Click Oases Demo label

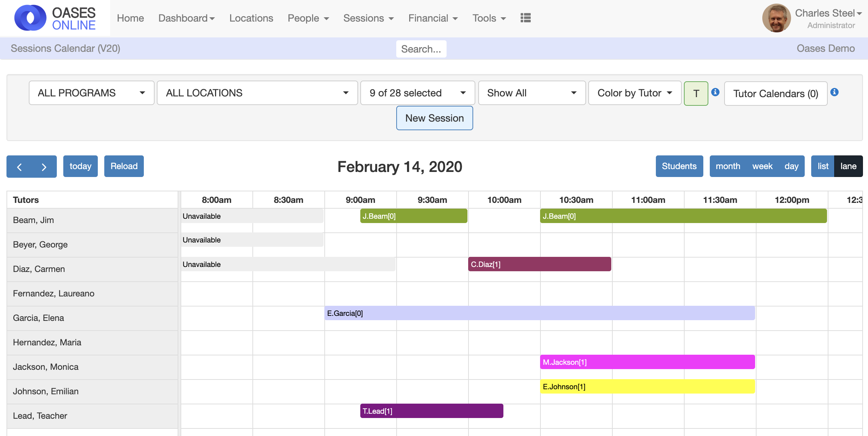click(x=826, y=48)
